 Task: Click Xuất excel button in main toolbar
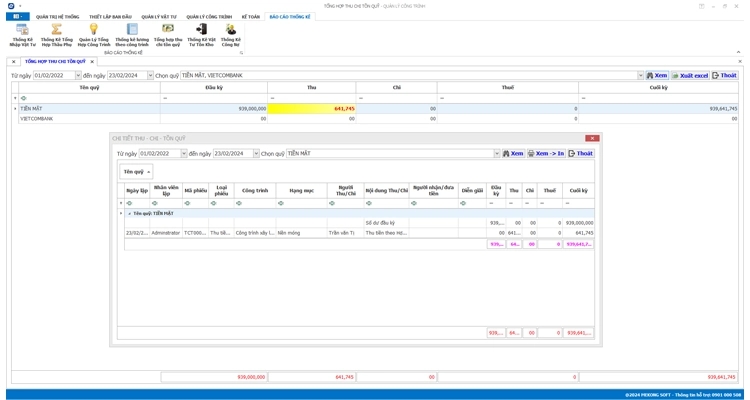pyautogui.click(x=690, y=76)
